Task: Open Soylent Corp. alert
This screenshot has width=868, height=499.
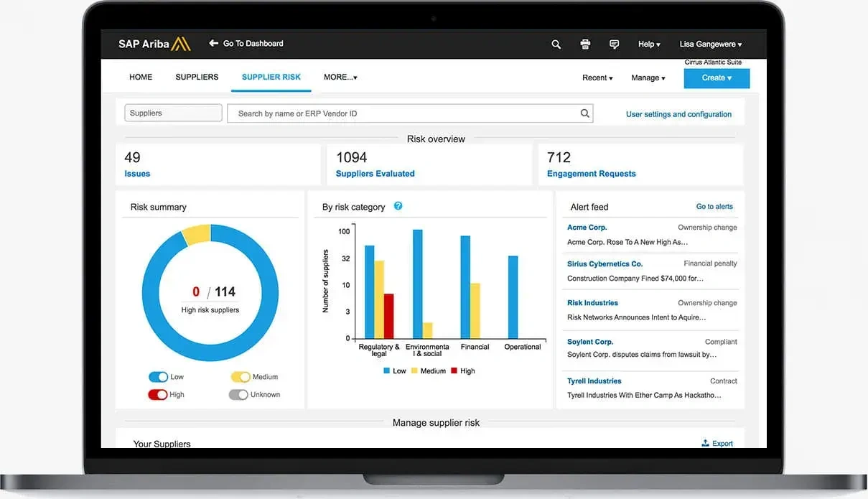Action: tap(590, 342)
